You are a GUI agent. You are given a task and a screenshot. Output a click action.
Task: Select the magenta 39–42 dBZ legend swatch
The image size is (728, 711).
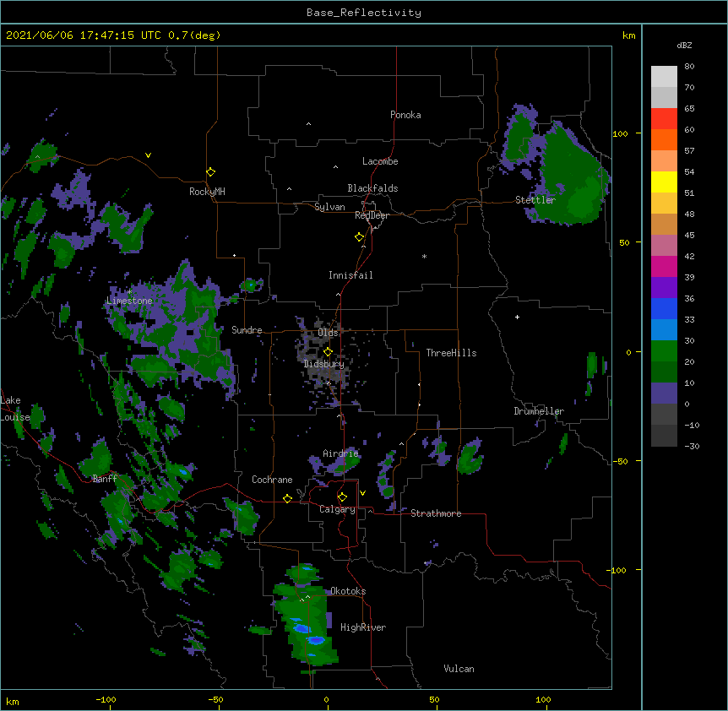664,266
